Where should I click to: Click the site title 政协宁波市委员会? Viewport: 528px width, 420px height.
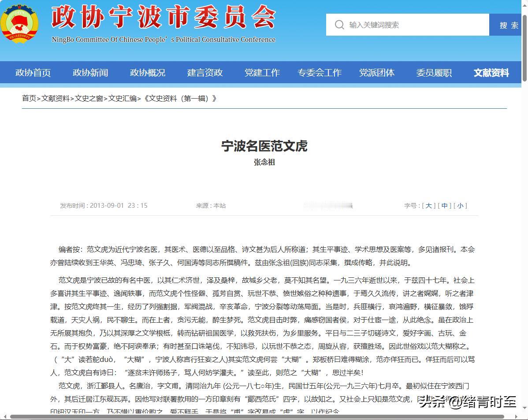(x=164, y=18)
